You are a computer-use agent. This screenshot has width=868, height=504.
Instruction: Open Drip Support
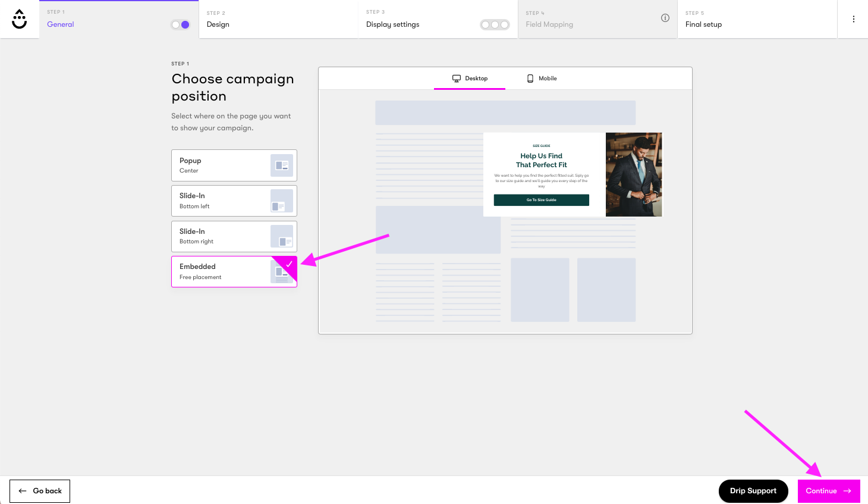pos(753,491)
